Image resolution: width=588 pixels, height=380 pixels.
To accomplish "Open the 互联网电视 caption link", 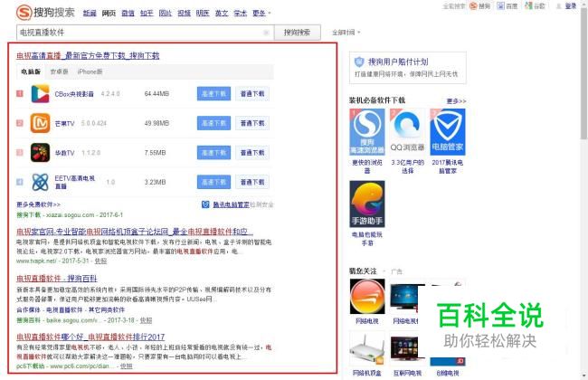I will [x=407, y=374].
